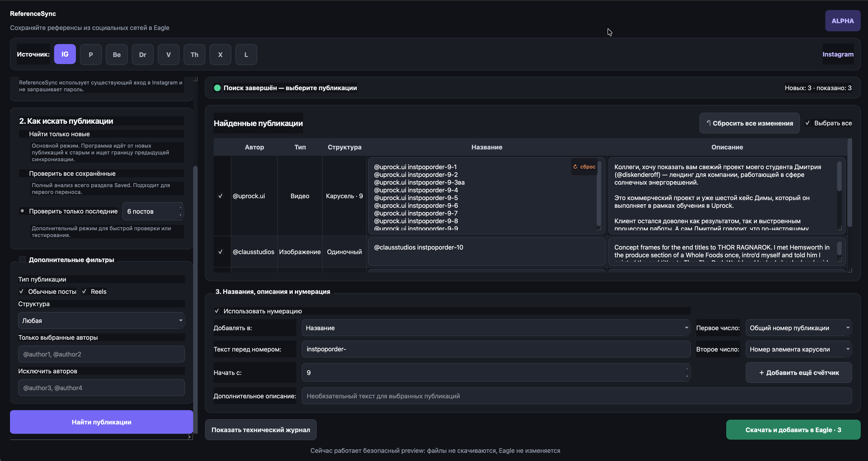Switch source to X
Screen dimensions: 868x461
click(220, 54)
